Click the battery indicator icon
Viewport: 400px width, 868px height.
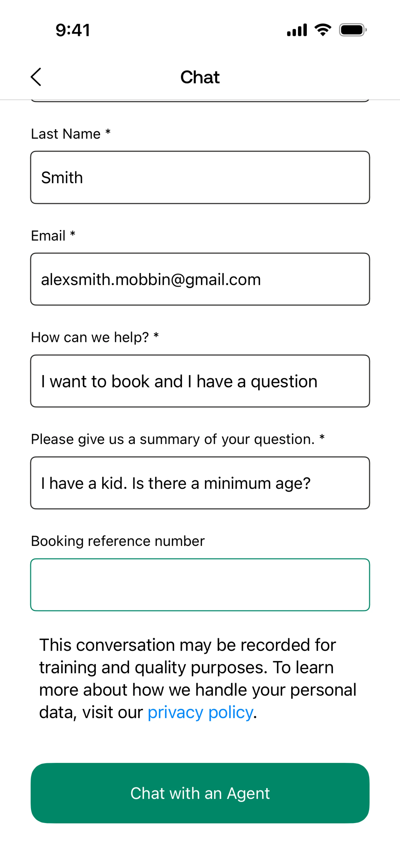pyautogui.click(x=352, y=30)
